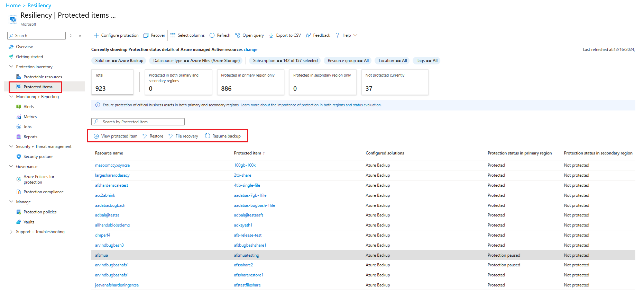Click the Help question mark icon

click(338, 35)
